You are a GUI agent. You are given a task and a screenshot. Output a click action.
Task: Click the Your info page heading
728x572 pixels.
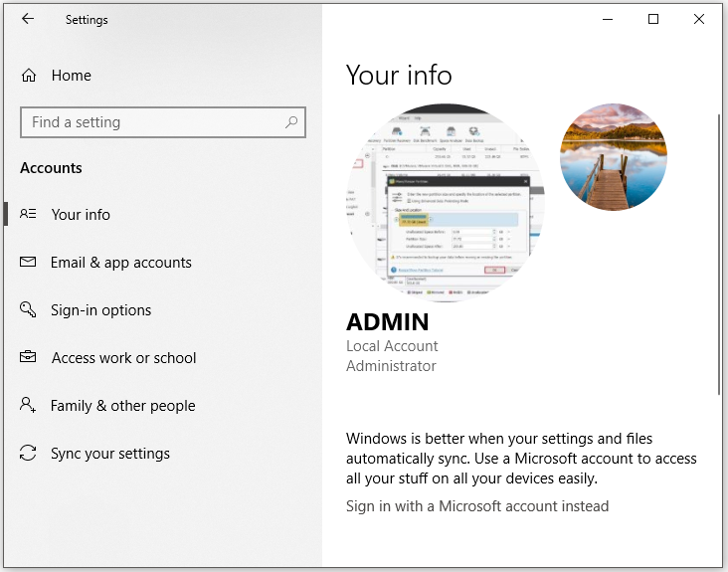(399, 76)
